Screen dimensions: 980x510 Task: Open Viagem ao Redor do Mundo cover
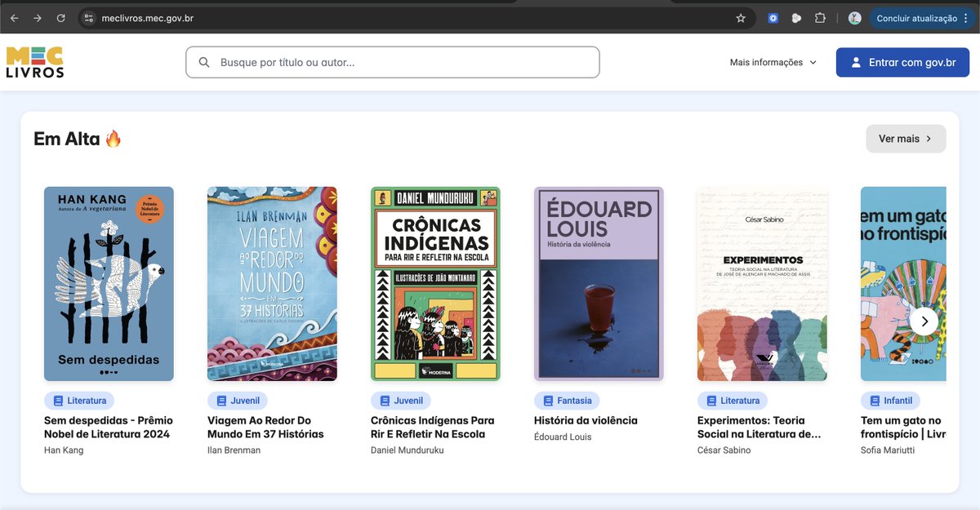point(272,284)
